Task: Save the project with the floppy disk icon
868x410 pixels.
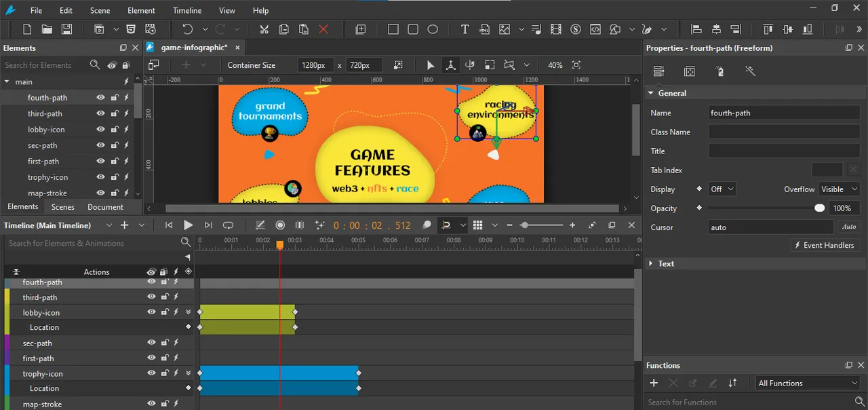Action: click(x=66, y=29)
